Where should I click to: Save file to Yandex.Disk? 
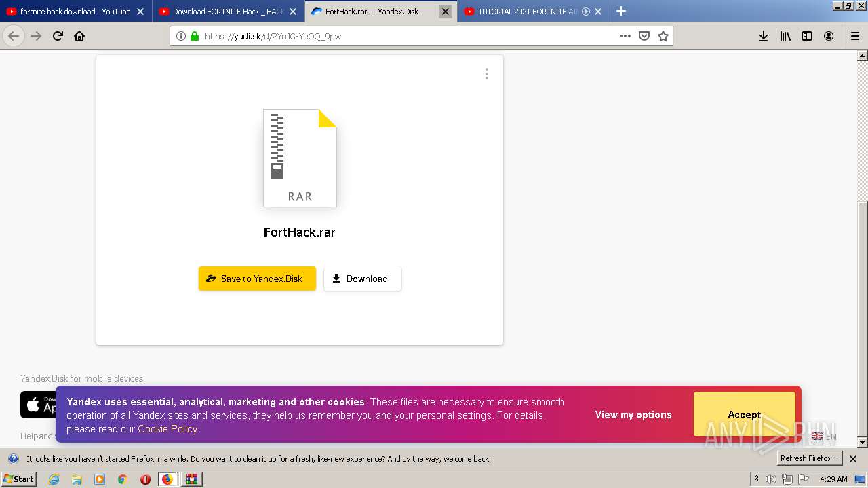click(x=257, y=279)
